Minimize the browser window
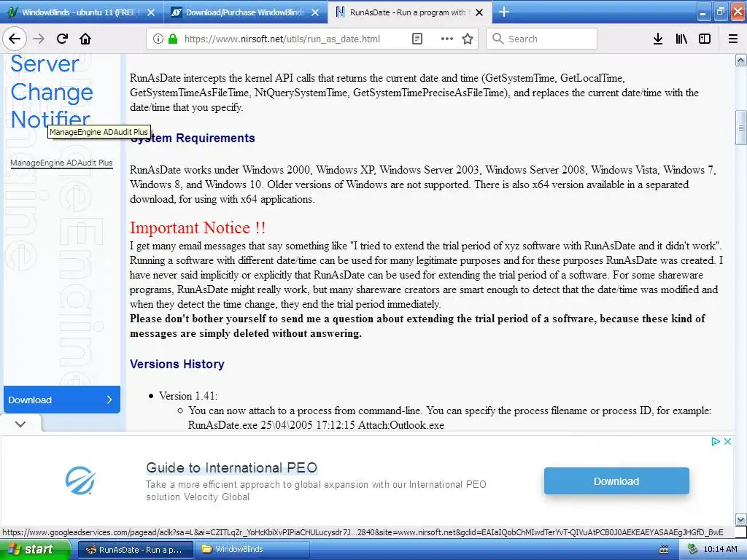Viewport: 747px width, 560px height. tap(703, 12)
